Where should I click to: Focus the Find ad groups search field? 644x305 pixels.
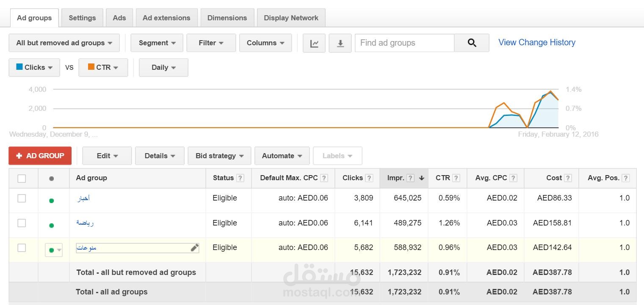[404, 43]
